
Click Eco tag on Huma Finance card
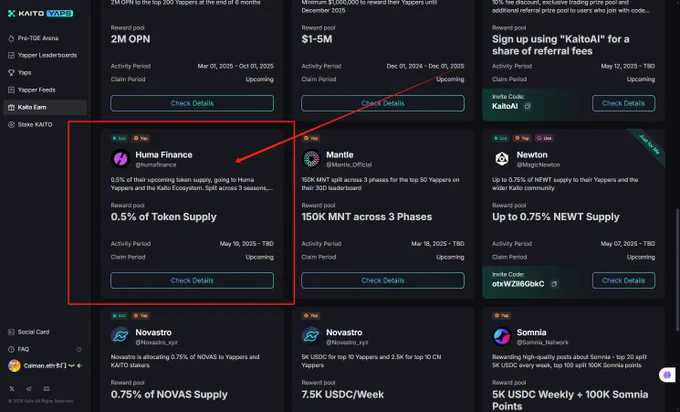[x=119, y=138]
